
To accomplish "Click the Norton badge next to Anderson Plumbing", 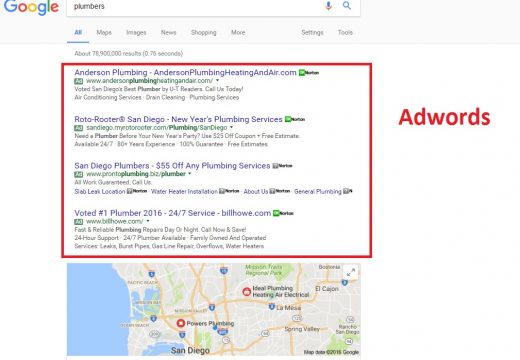I will (309, 73).
